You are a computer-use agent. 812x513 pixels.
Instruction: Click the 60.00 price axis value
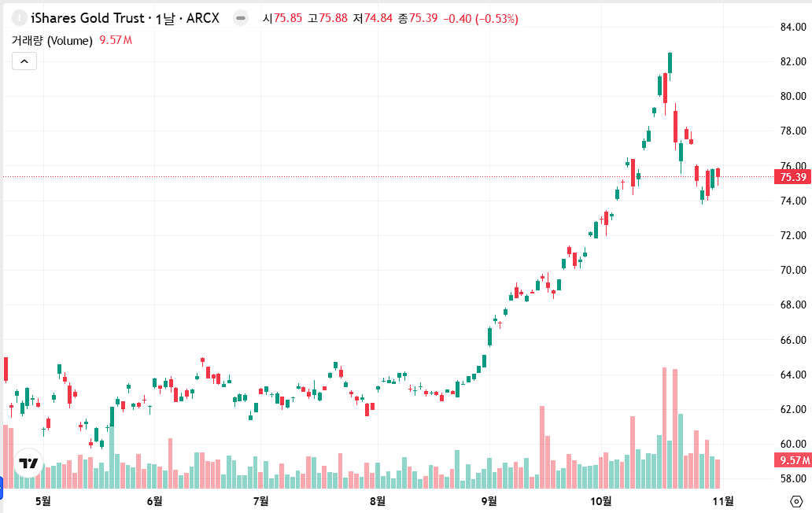click(x=793, y=444)
